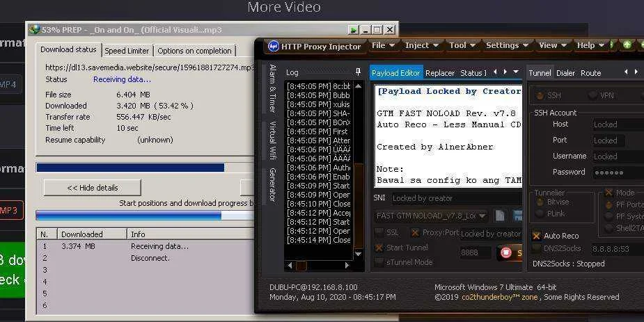Click co2thunderboy zone link
The height and width of the screenshot is (322, 644).
499,297
